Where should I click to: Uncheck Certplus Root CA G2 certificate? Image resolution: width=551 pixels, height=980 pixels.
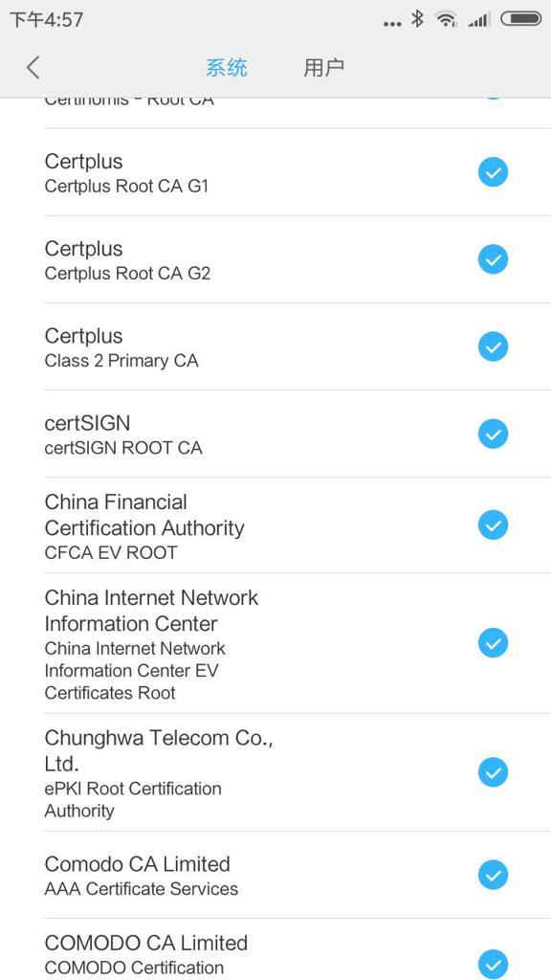(x=493, y=259)
